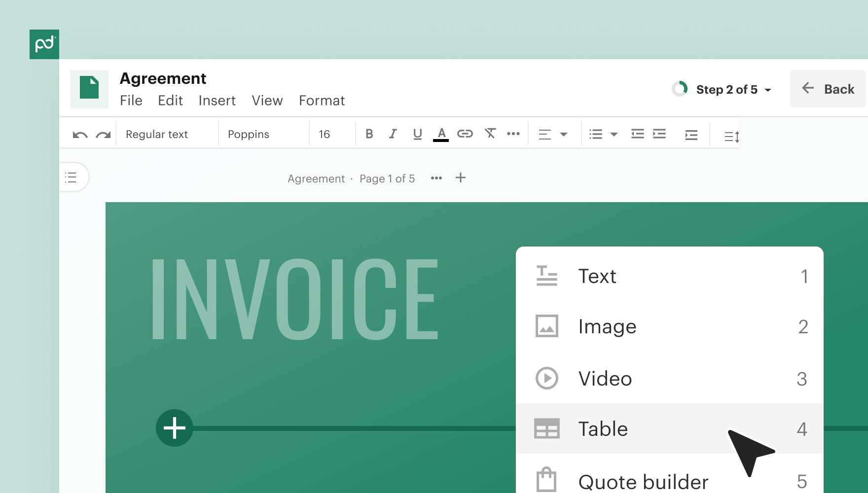
Task: Click the bulleted list icon
Action: pos(596,134)
